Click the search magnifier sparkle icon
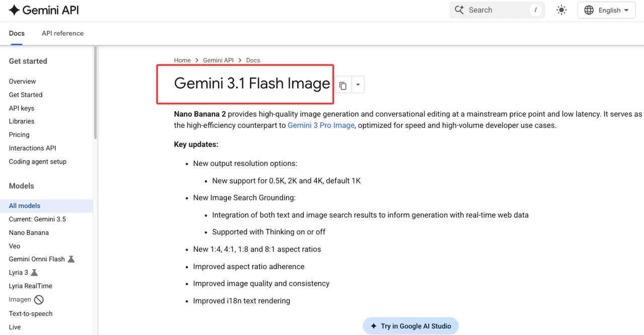This screenshot has height=335, width=644. 459,10
